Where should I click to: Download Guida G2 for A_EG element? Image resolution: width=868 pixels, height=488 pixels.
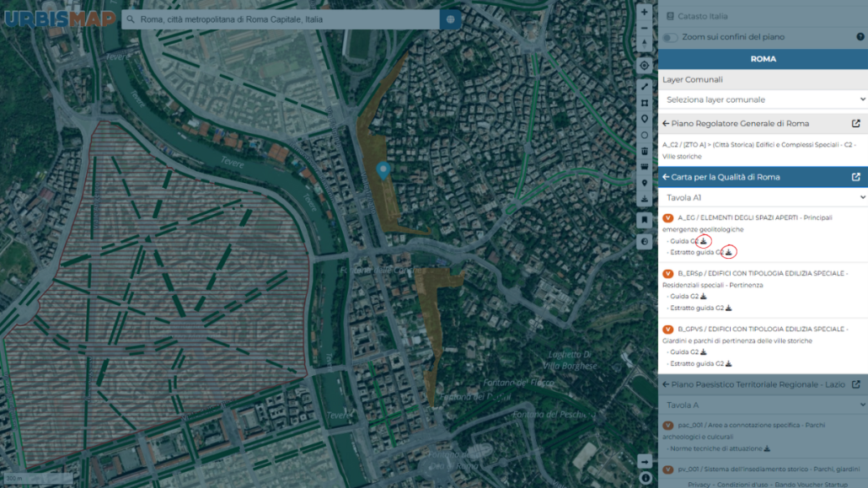click(704, 241)
